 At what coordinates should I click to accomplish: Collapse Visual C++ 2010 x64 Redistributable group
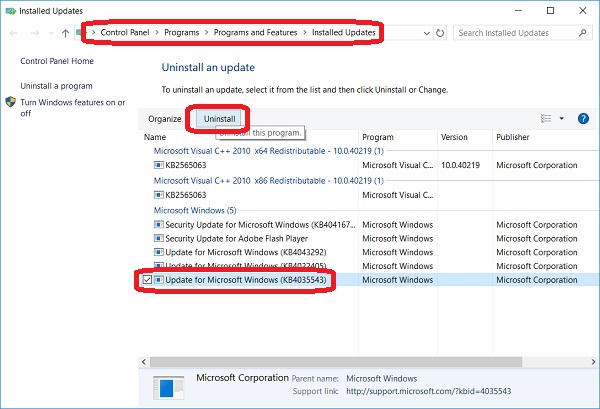click(269, 151)
